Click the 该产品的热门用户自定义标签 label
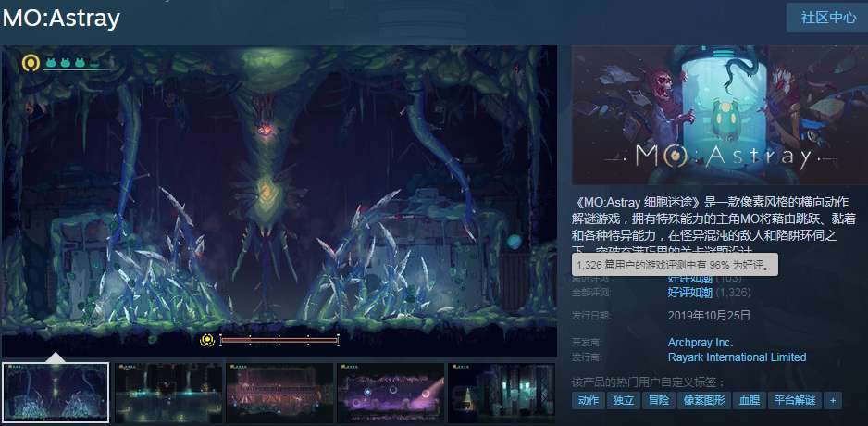This screenshot has width=868, height=426. 649,382
